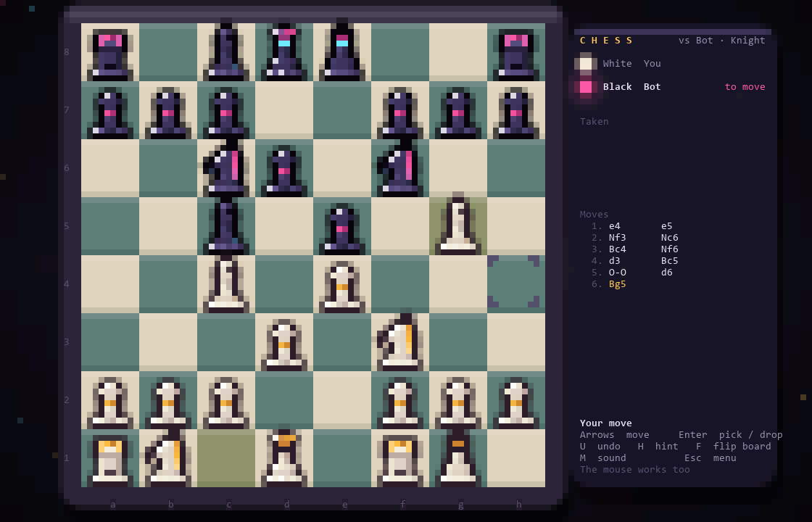The height and width of the screenshot is (522, 812).
Task: Select the black pawn on c7
Action: (225, 113)
